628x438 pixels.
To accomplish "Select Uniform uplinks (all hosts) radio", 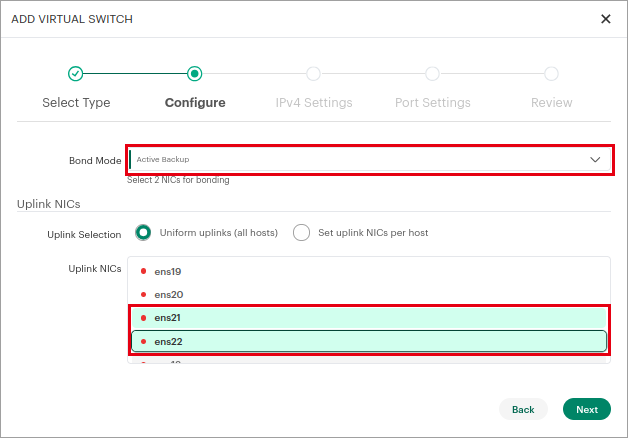I will [143, 233].
